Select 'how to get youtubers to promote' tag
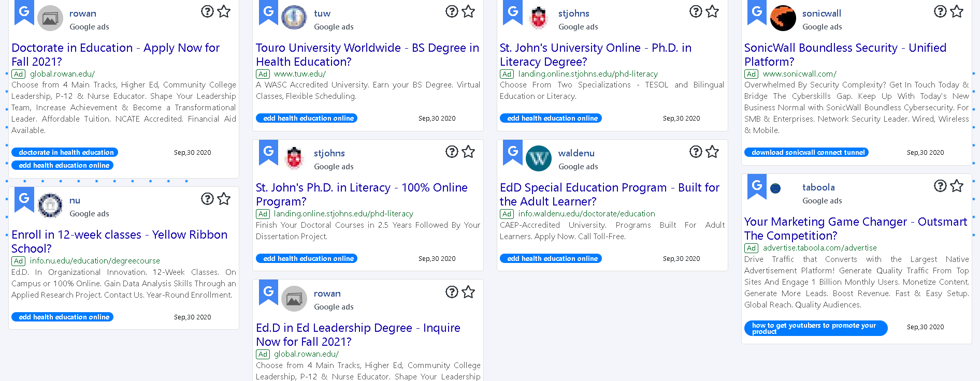Image resolution: width=980 pixels, height=381 pixels. click(815, 328)
